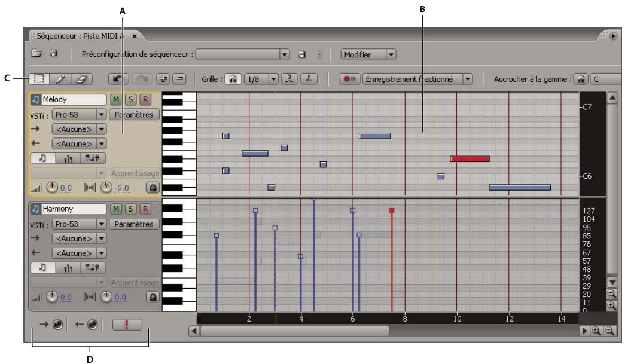Select the red note in Melody

click(x=470, y=159)
